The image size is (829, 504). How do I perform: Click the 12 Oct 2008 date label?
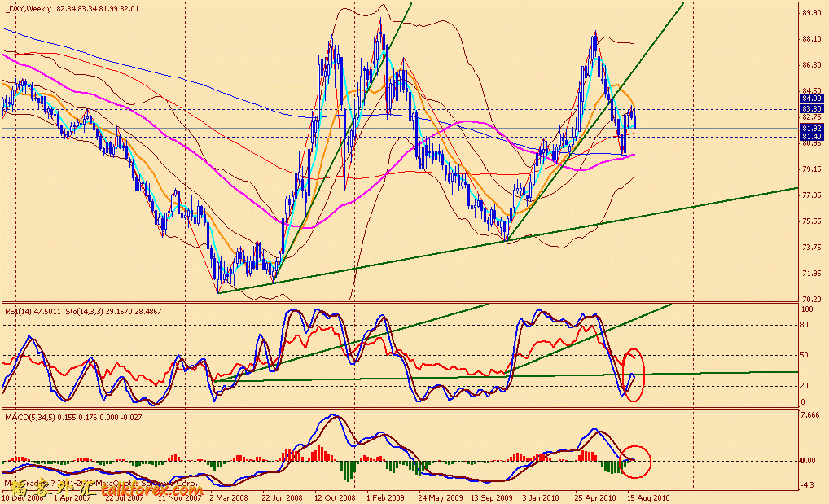point(335,497)
